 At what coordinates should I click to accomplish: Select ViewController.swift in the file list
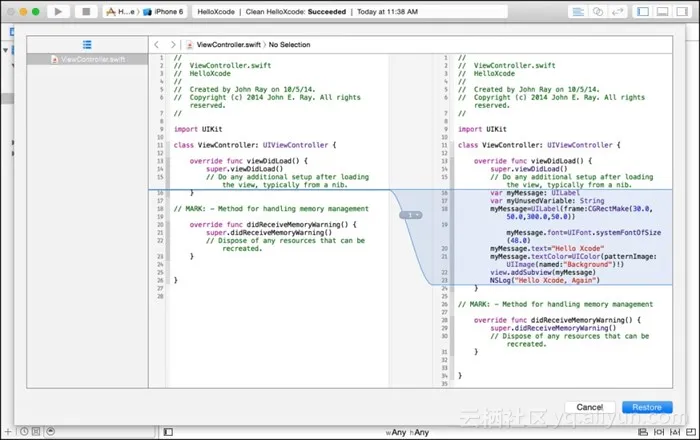[x=88, y=59]
